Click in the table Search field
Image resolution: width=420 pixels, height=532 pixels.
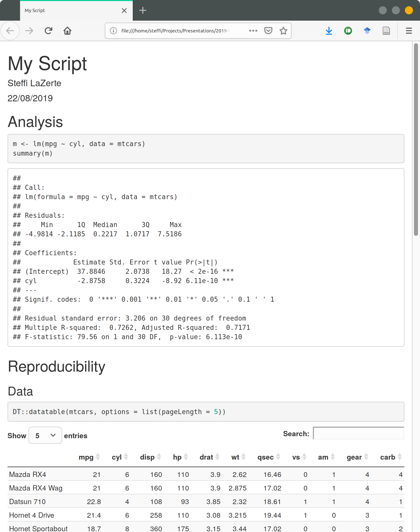click(x=358, y=433)
